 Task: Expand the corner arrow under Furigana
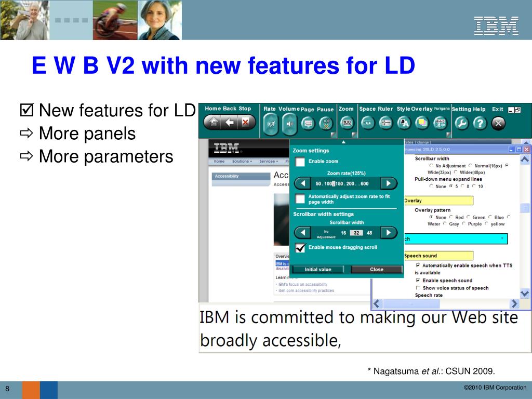pos(448,135)
